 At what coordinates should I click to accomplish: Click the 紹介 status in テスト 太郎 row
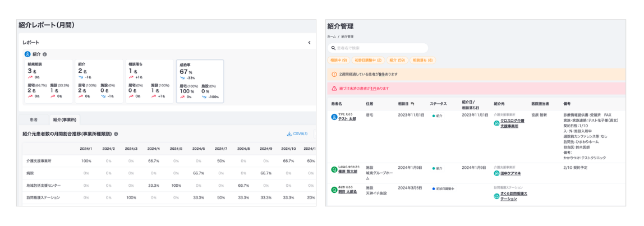(x=438, y=116)
